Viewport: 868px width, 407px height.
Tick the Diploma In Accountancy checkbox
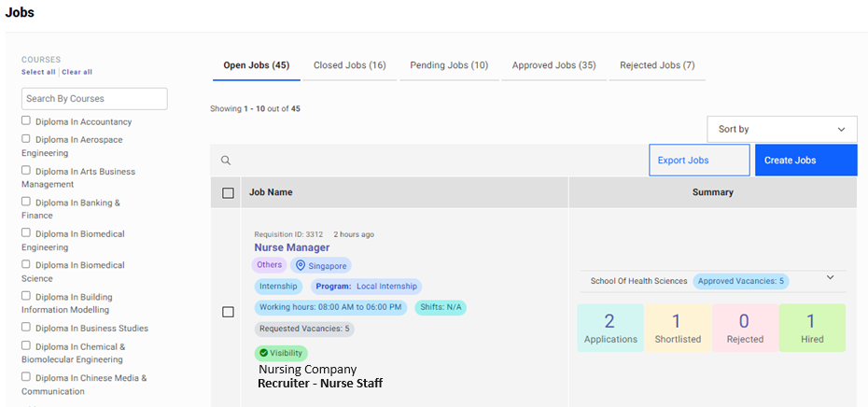[x=26, y=120]
